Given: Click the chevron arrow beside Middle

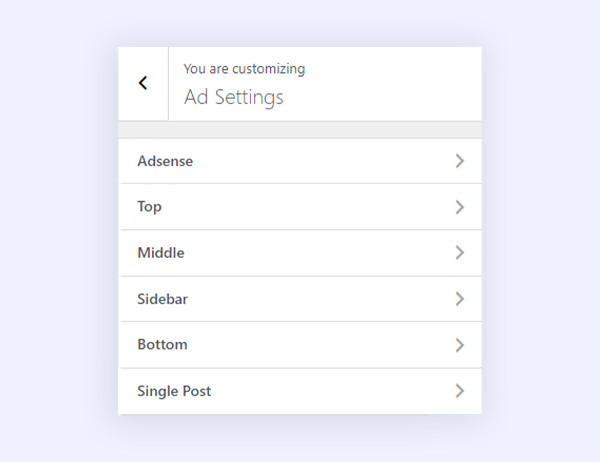Looking at the screenshot, I should [x=460, y=253].
